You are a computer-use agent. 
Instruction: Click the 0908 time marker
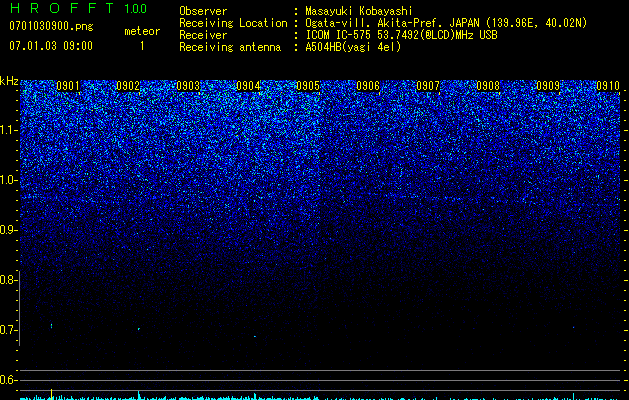coord(488,86)
